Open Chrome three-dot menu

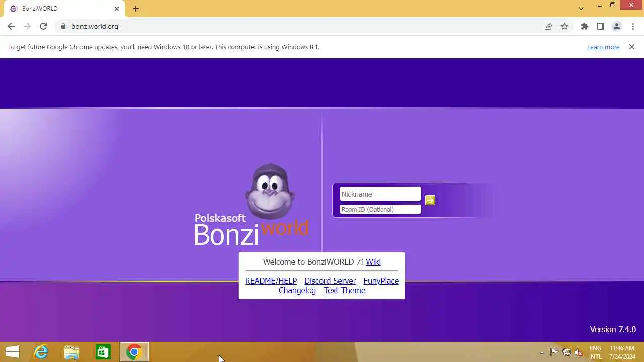[x=633, y=26]
